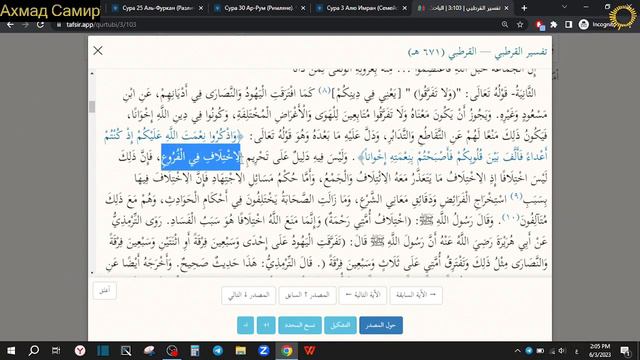Screen dimensions: 640x360
Task: Click the highlighted phrase الاختلاف في الفروع
Action: pyautogui.click(x=200, y=157)
